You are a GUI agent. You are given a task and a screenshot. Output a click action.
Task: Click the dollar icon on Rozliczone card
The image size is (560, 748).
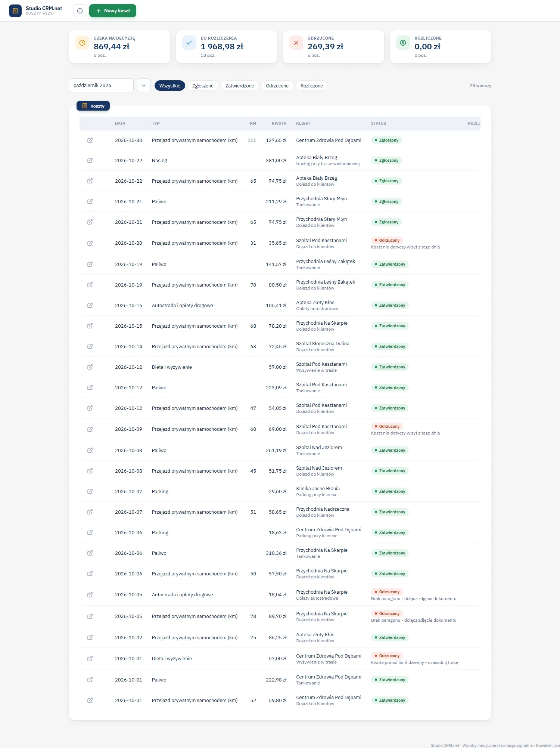(x=403, y=43)
